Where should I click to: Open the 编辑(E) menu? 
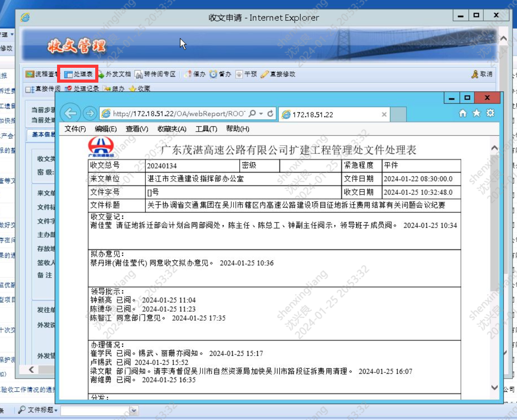106,129
